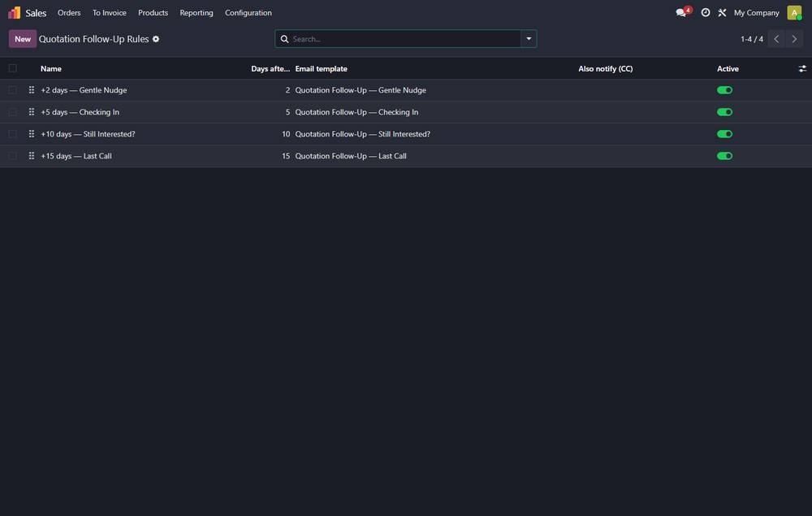Grab drag handle for Gentle Nudge row

coord(32,89)
